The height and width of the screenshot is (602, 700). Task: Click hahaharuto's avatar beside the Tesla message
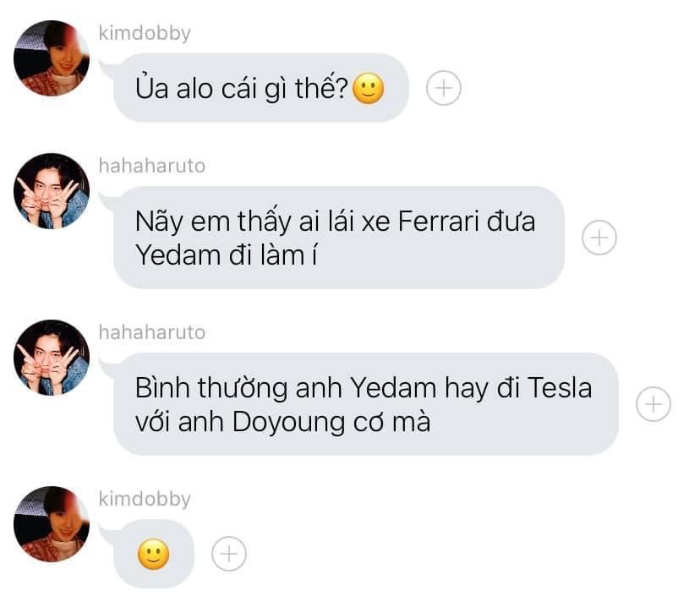pyautogui.click(x=52, y=358)
